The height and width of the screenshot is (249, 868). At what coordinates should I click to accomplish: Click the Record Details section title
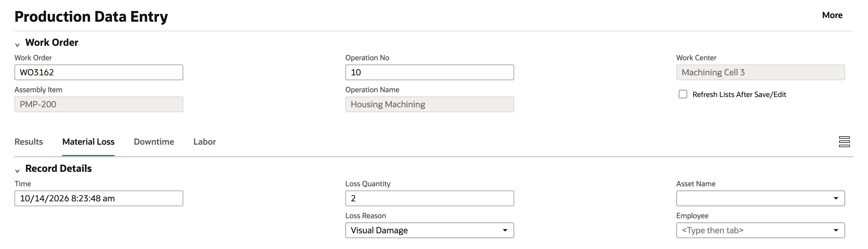click(x=58, y=169)
